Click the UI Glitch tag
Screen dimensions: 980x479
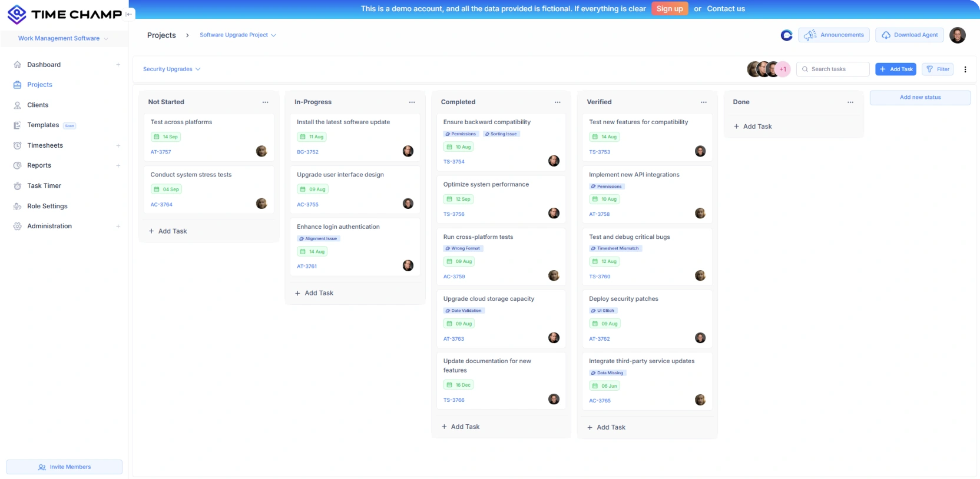coord(603,311)
